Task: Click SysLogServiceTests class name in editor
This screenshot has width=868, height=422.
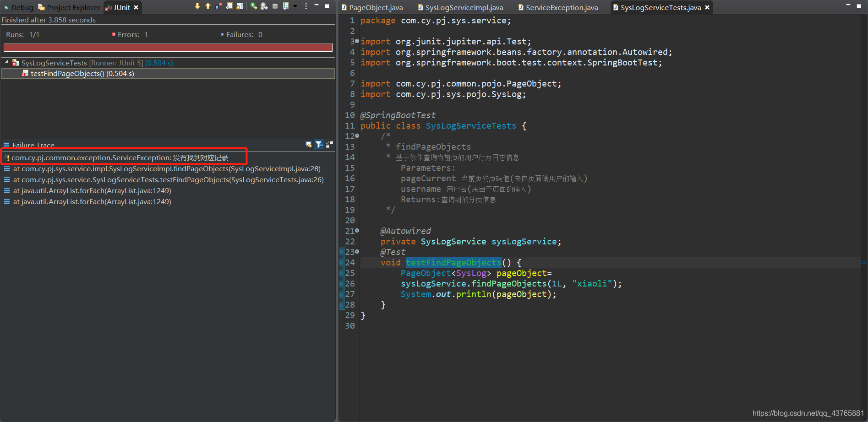Action: 471,126
